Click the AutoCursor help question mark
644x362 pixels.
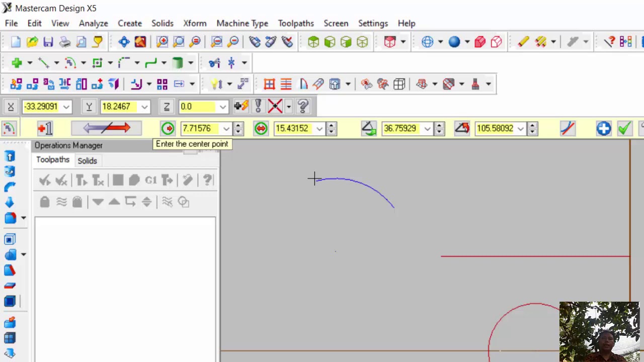[x=303, y=106]
